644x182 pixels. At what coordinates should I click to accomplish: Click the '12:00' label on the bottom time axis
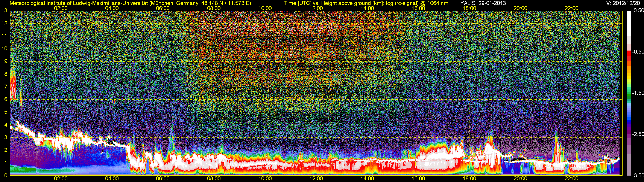click(316, 179)
